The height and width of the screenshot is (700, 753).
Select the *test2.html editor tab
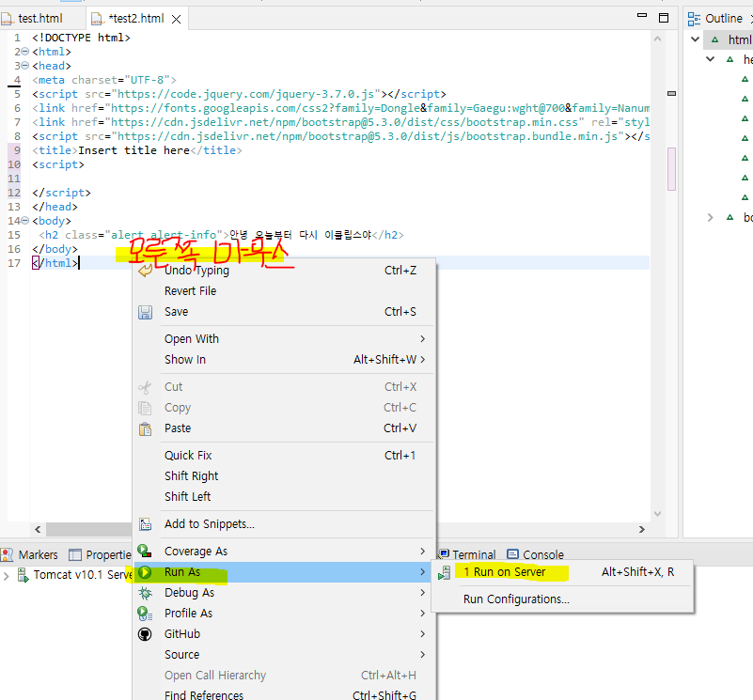136,18
